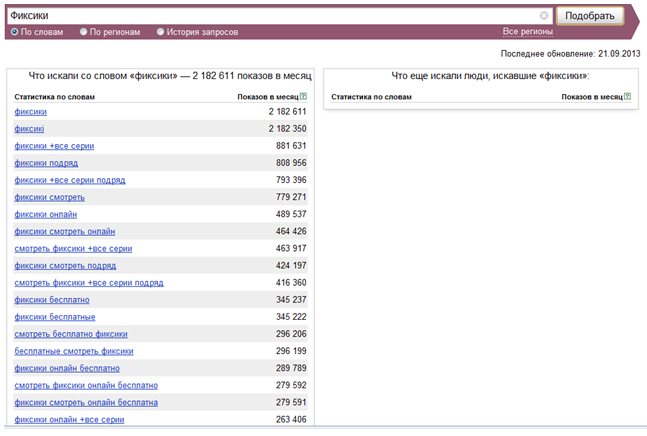This screenshot has height=436, width=647.
Task: Open the 'фиксики бесплатно' query link
Action: pos(52,300)
